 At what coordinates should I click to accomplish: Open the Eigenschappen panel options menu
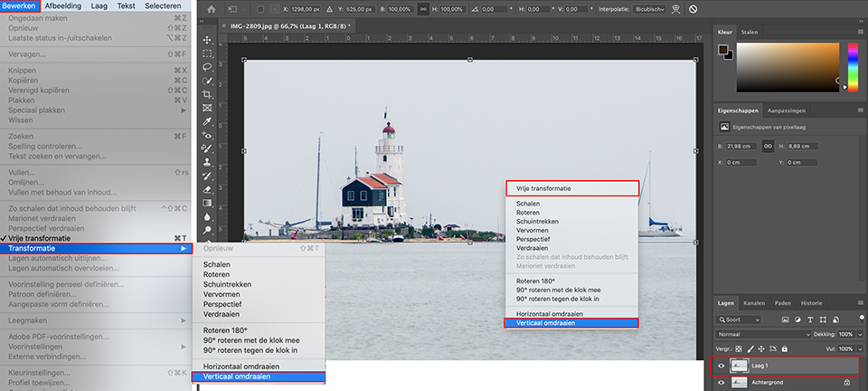(860, 110)
